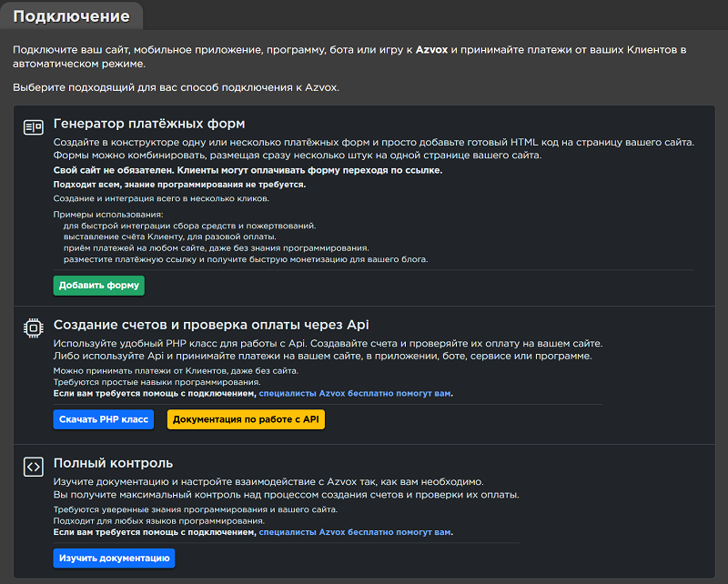Viewport: 728px width, 584px height.
Task: Click the line 'Примеры использования:'
Action: [108, 215]
